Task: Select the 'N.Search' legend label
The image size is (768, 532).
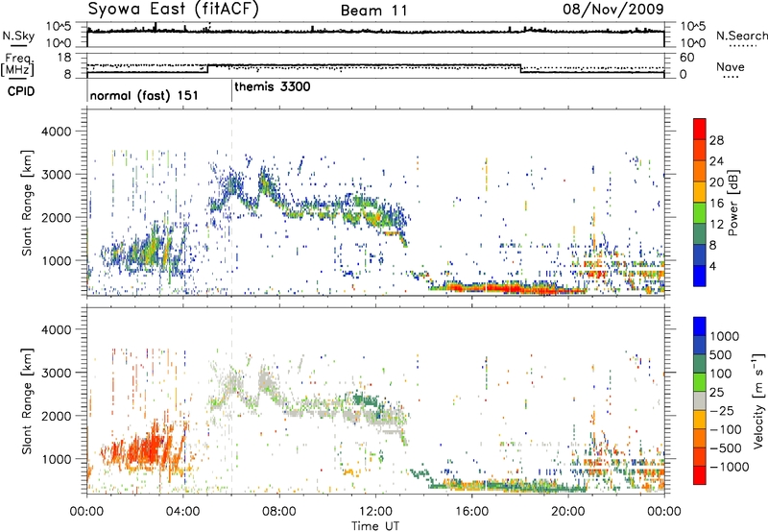Action: [741, 36]
